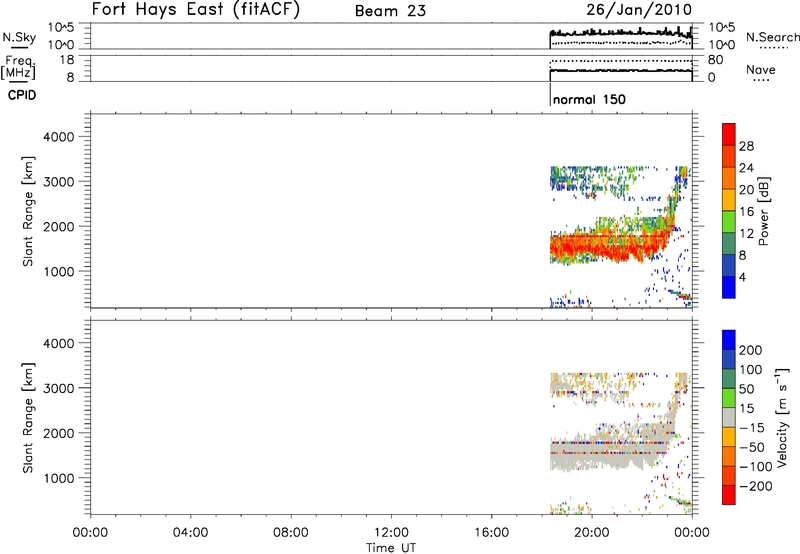Click the 'normal 150' CPID text
800x554 pixels.
589,99
